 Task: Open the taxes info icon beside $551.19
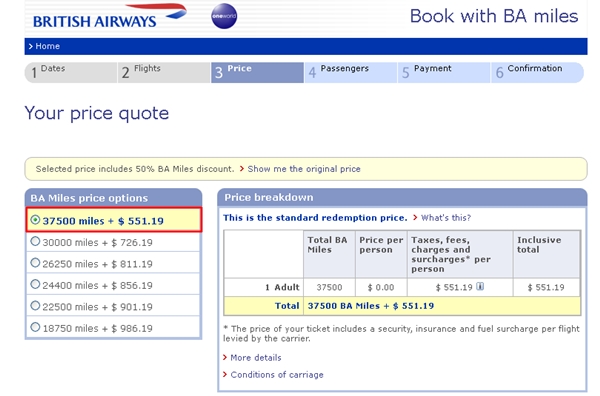480,286
